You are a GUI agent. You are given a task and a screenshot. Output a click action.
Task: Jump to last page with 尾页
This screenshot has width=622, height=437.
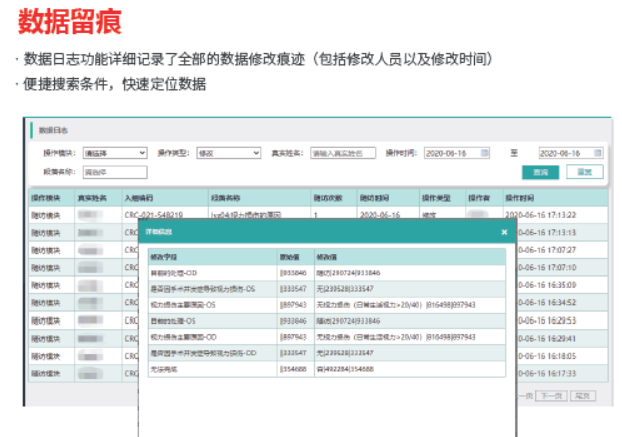(583, 396)
